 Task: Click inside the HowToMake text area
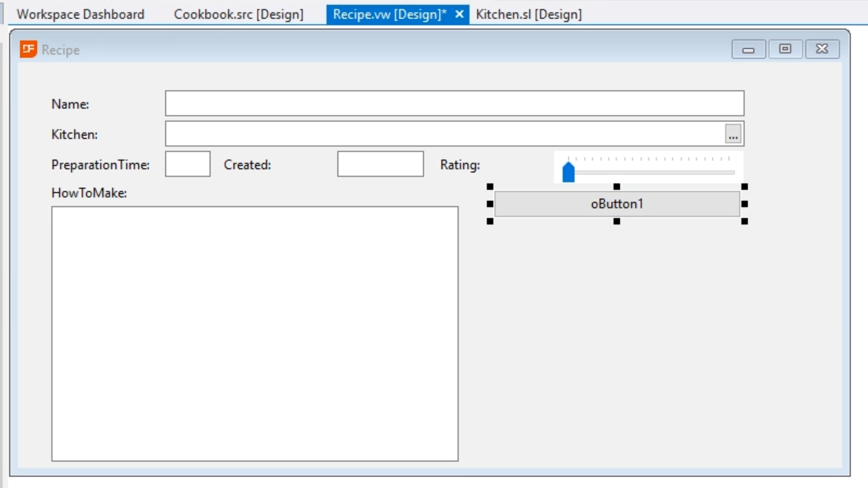tap(255, 333)
